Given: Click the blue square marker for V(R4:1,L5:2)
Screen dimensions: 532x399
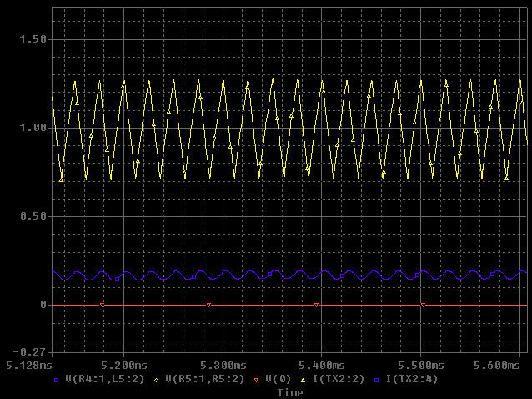Looking at the screenshot, I should tap(57, 381).
